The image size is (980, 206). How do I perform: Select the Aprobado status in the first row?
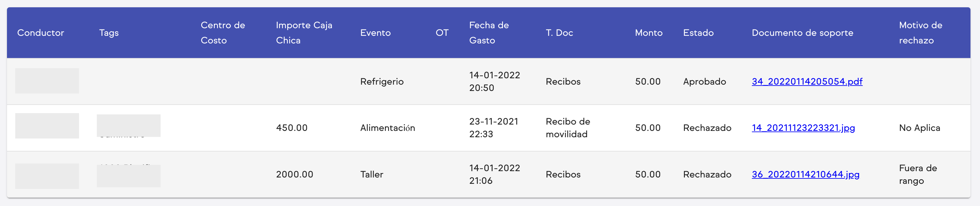705,81
